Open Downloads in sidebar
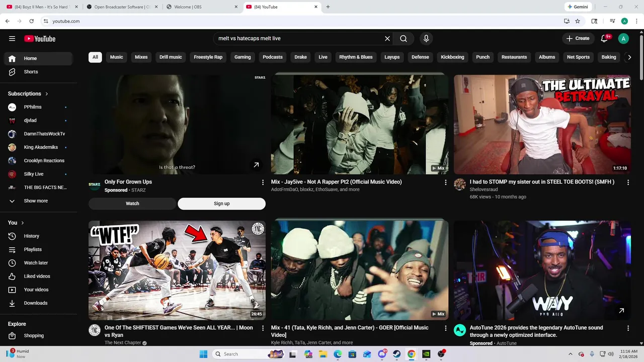 coord(39,303)
